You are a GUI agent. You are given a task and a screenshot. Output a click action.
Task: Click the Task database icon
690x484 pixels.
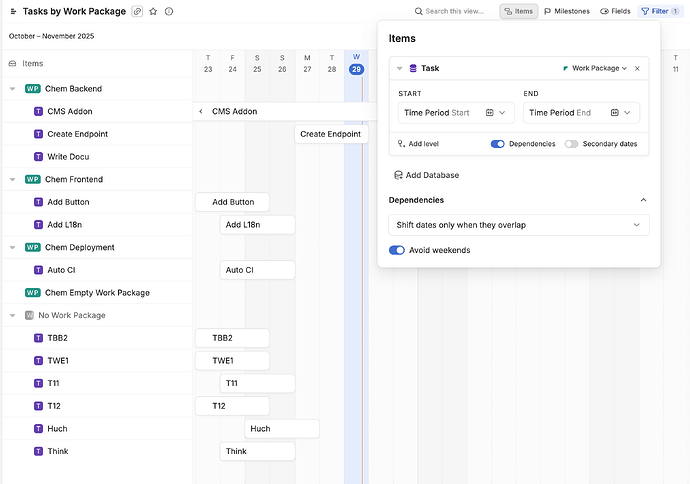[x=413, y=69]
